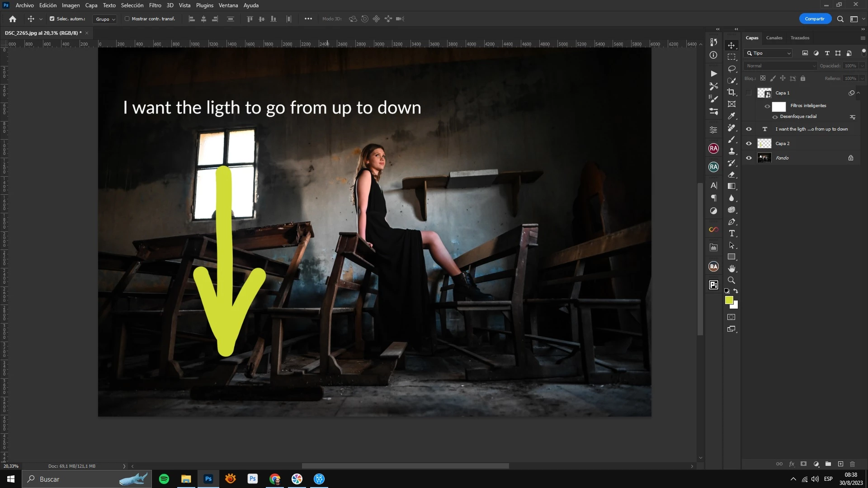
Task: Choose the Gradient tool
Action: coord(731,186)
